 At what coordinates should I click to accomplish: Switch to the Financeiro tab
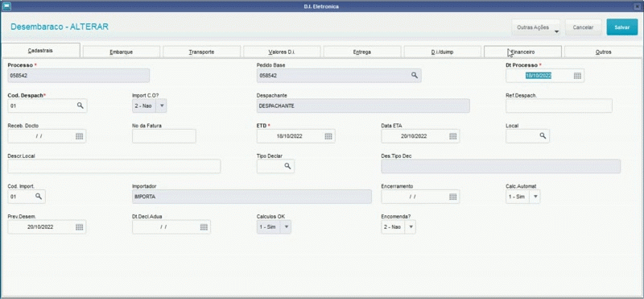[x=522, y=52]
